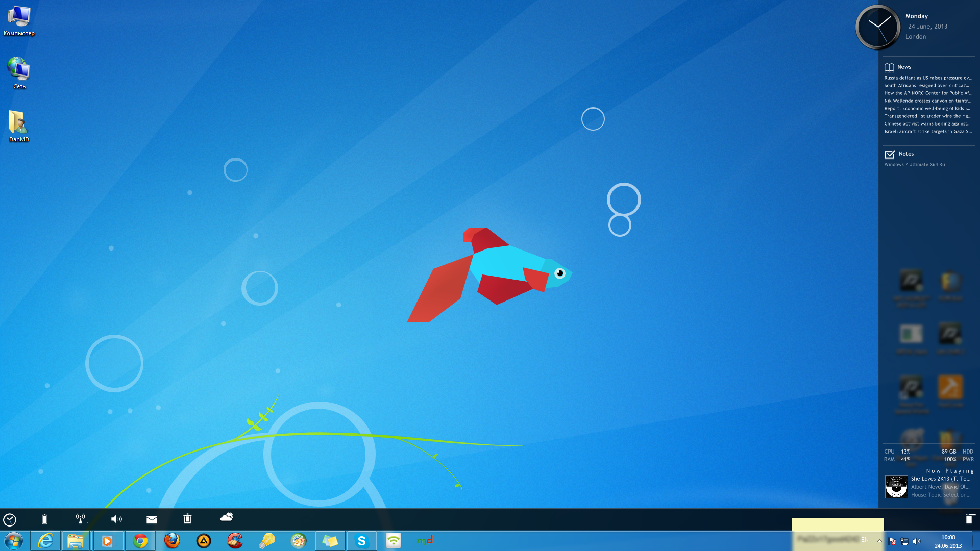This screenshot has height=551, width=980.
Task: Open the trash bin icon in the dark bar
Action: coord(187,519)
